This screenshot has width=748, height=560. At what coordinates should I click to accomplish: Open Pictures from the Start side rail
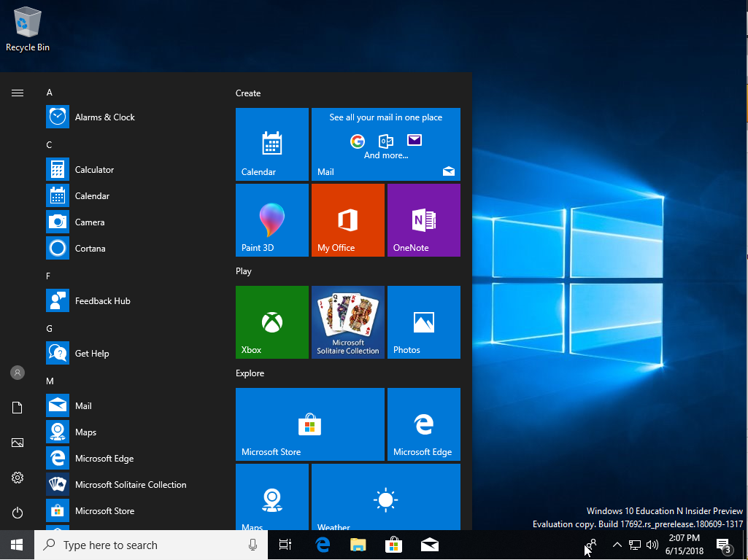point(18,443)
